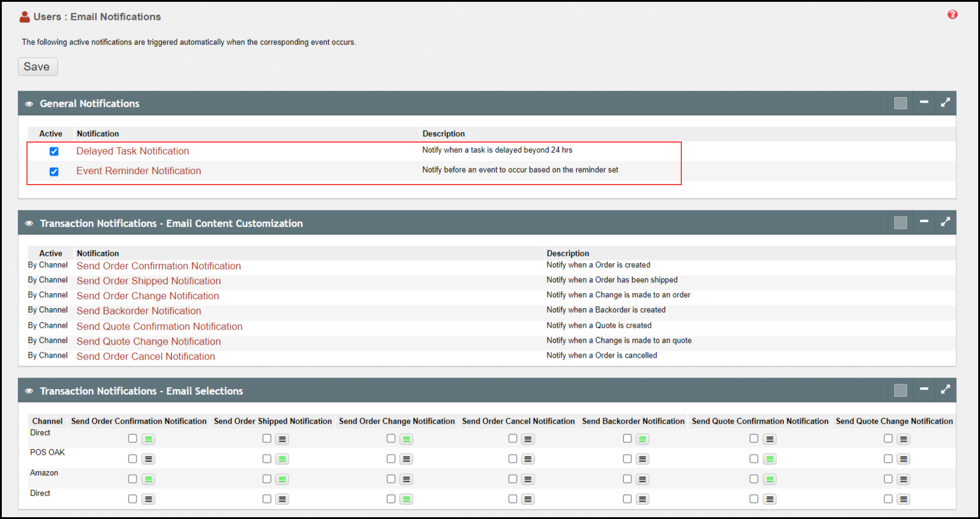Screen dimensions: 980x519
Task: Check Amazon Send Quote Confirmation checkbox
Action: (x=754, y=479)
